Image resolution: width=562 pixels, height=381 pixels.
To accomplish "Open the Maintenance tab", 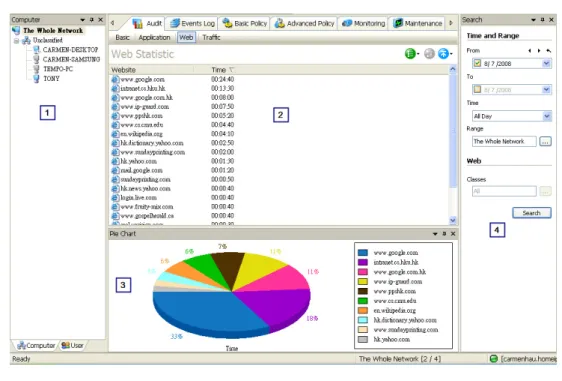I will click(x=418, y=23).
